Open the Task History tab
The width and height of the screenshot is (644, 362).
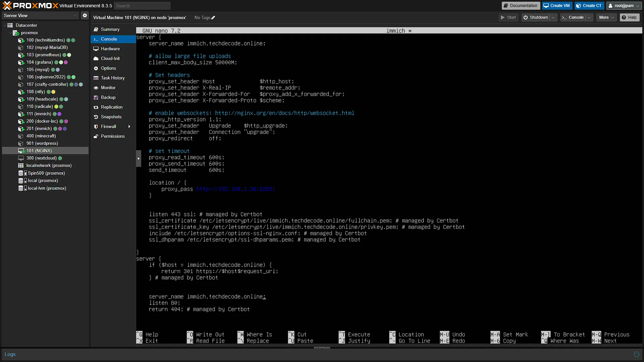(113, 78)
